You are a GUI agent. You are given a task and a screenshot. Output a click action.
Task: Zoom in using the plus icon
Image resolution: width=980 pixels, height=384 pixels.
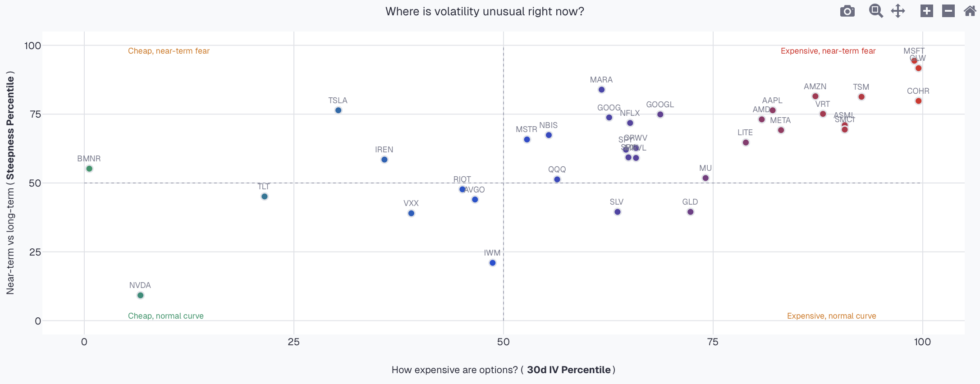pos(926,10)
